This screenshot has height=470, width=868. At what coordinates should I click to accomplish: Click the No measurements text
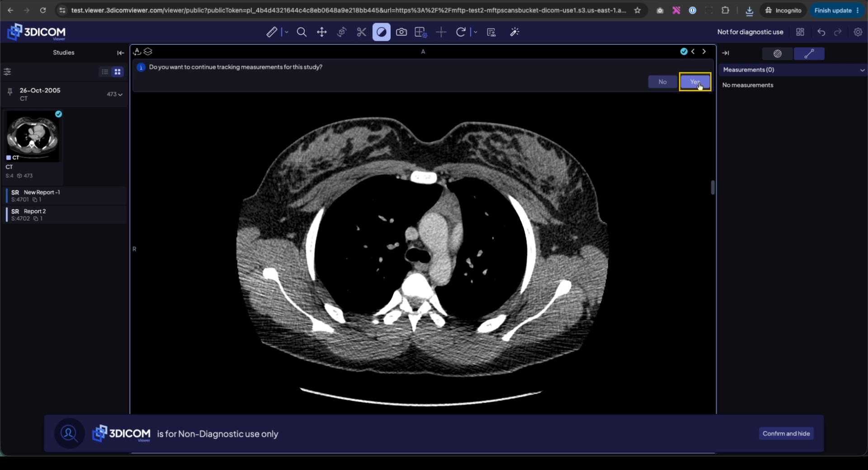pyautogui.click(x=748, y=85)
